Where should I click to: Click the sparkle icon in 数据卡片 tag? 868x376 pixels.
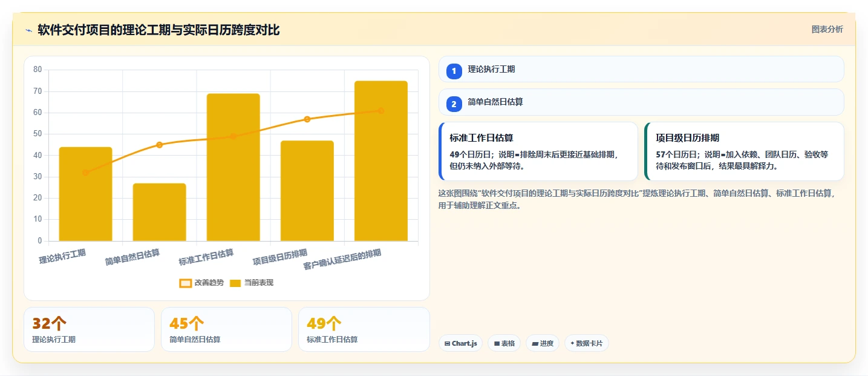572,344
